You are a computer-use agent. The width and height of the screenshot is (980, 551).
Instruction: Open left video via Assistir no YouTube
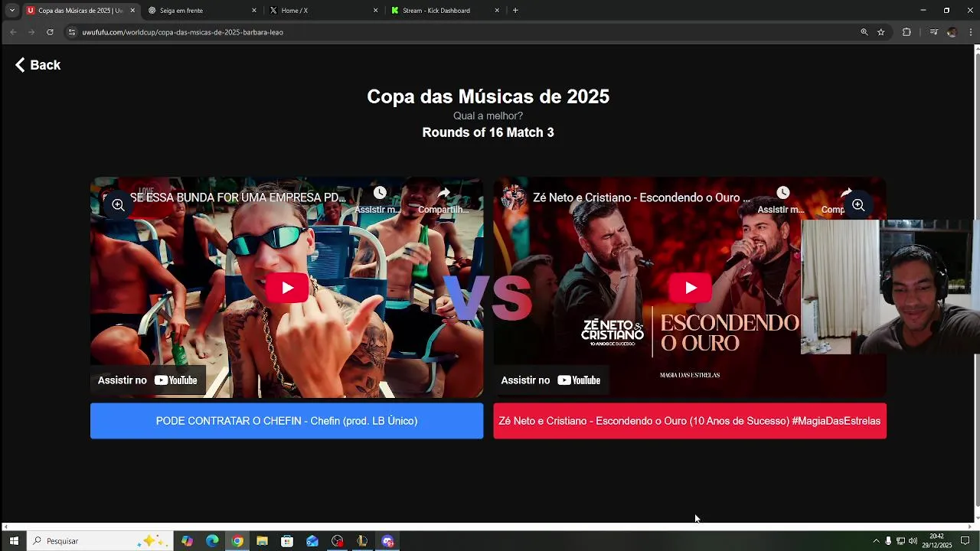[x=148, y=380]
